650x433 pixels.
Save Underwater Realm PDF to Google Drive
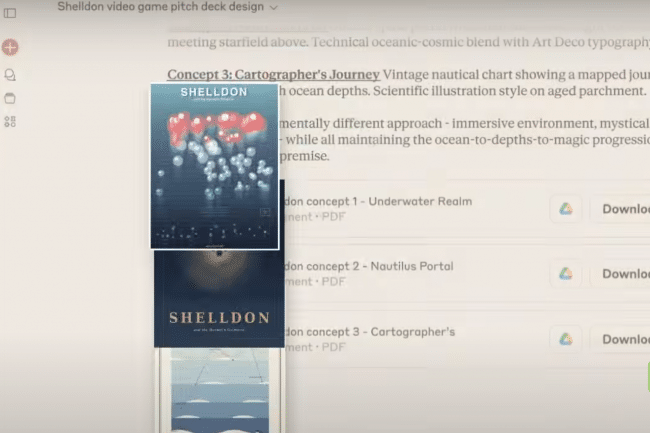(566, 209)
